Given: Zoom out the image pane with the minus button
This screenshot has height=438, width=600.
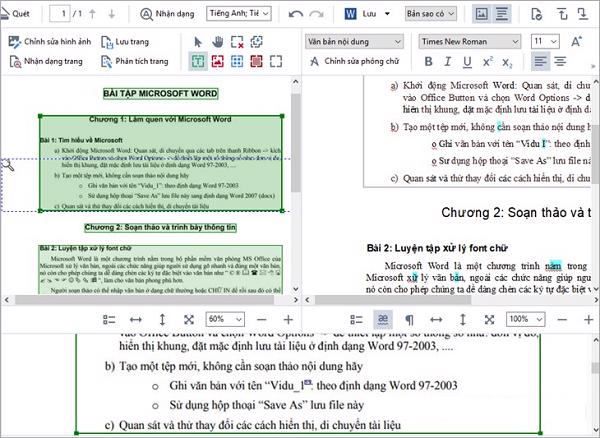Looking at the screenshot, I should click(261, 319).
